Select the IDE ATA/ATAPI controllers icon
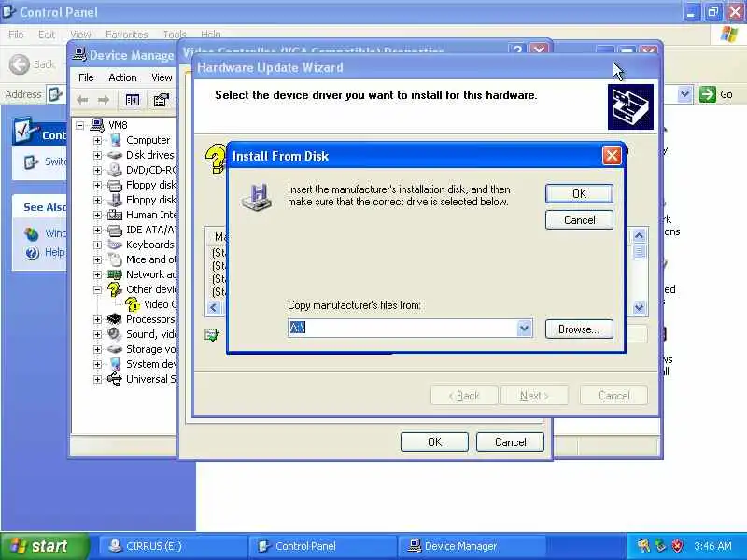The width and height of the screenshot is (747, 560). tap(115, 230)
